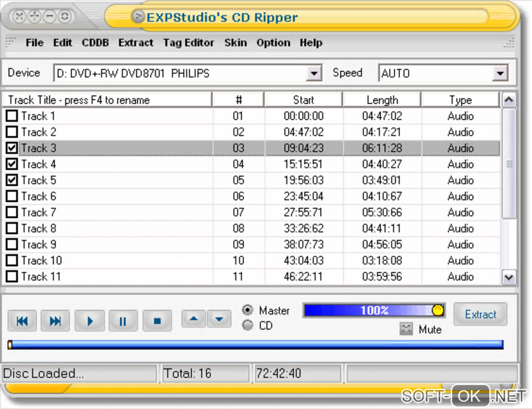Skip to the previous track button

pos(22,321)
